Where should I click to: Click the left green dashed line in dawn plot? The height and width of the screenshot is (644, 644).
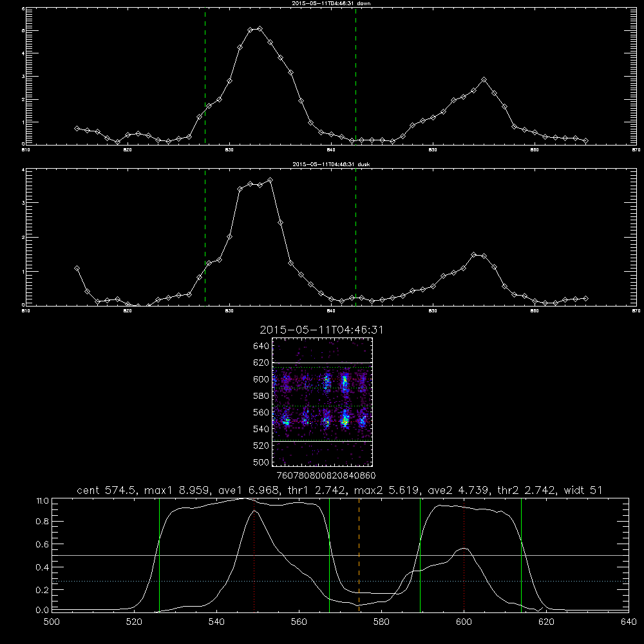pos(205,76)
